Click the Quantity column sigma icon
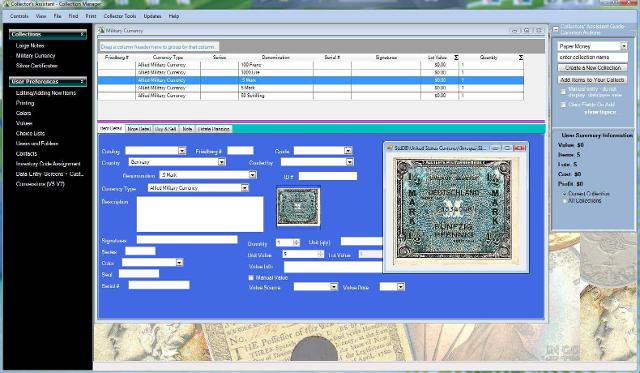Image resolution: width=640 pixels, height=373 pixels. pyautogui.click(x=521, y=58)
